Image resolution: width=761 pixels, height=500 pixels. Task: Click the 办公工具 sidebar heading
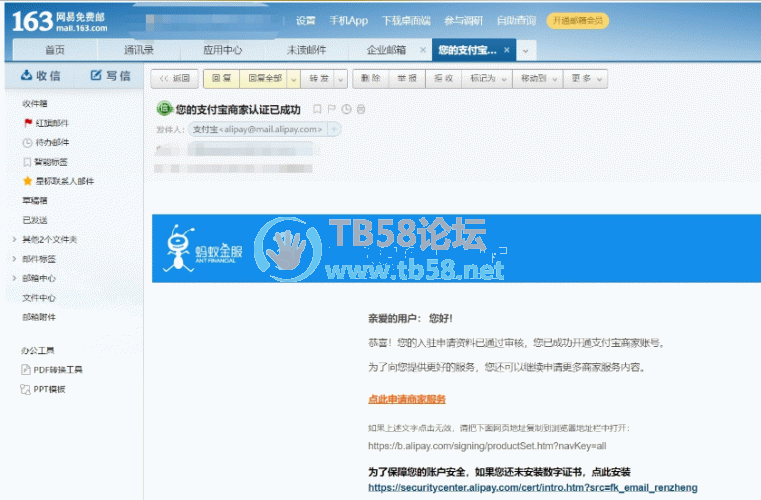point(37,350)
